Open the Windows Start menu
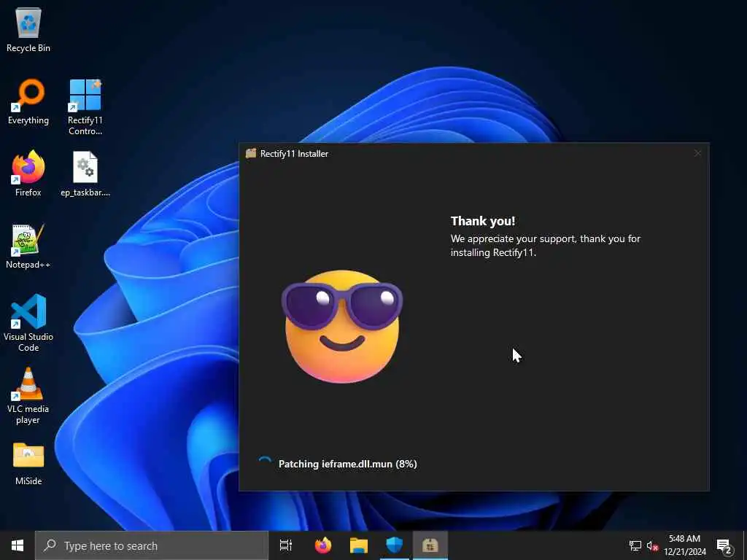747x560 pixels. click(x=18, y=545)
